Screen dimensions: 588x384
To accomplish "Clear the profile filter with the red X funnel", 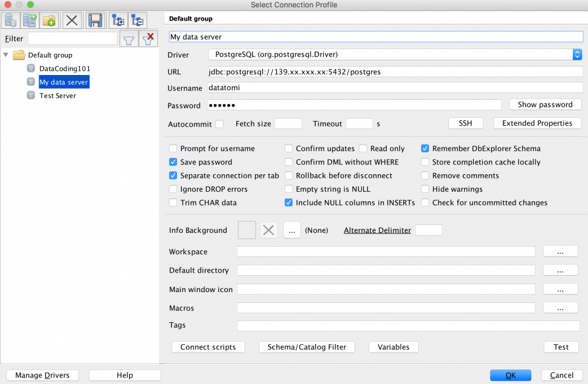I will (x=147, y=39).
